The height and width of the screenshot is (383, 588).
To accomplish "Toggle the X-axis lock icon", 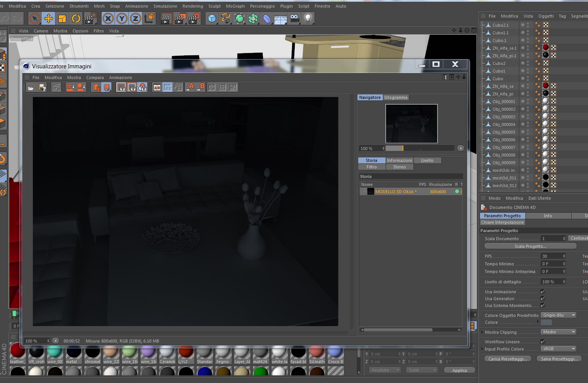I will (x=108, y=18).
